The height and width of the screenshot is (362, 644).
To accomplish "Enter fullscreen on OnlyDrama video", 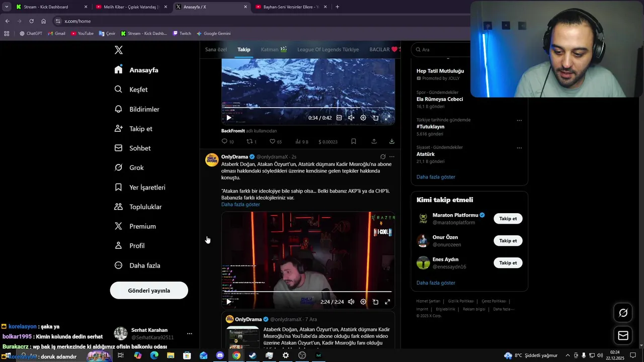I will 387,302.
